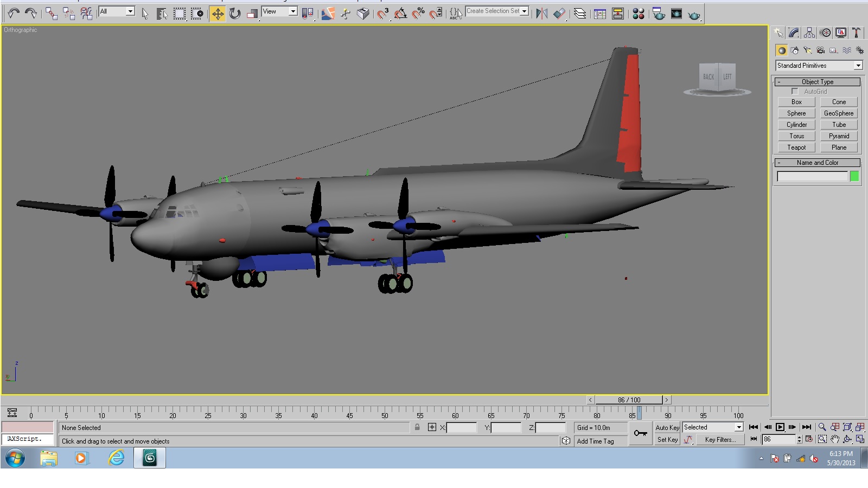This screenshot has height=488, width=868.
Task: Open the View reference coordinate dropdown
Action: 279,11
